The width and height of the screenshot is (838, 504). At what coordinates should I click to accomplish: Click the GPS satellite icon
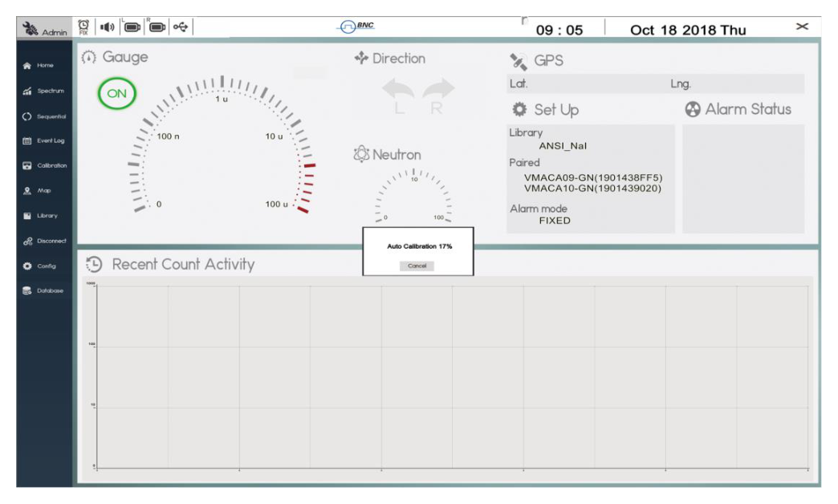click(x=518, y=61)
